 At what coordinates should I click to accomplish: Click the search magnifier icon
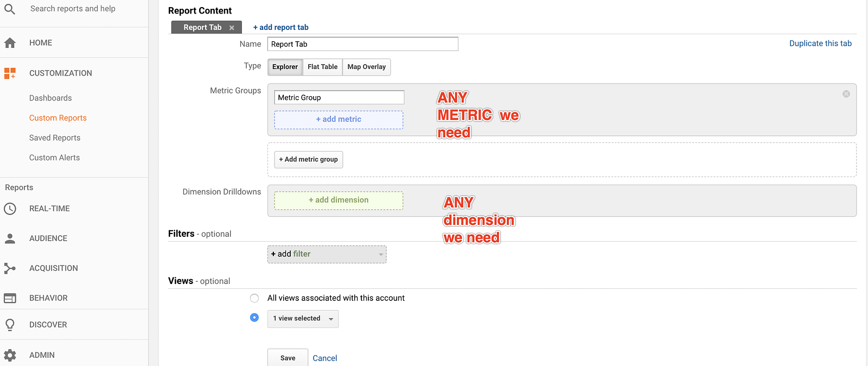[10, 9]
